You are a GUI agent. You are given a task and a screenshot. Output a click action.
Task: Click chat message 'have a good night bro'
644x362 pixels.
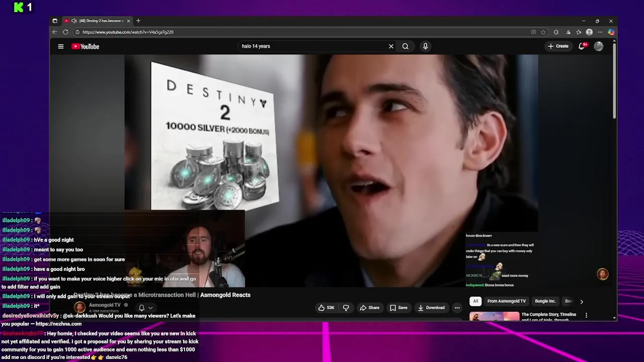point(59,269)
